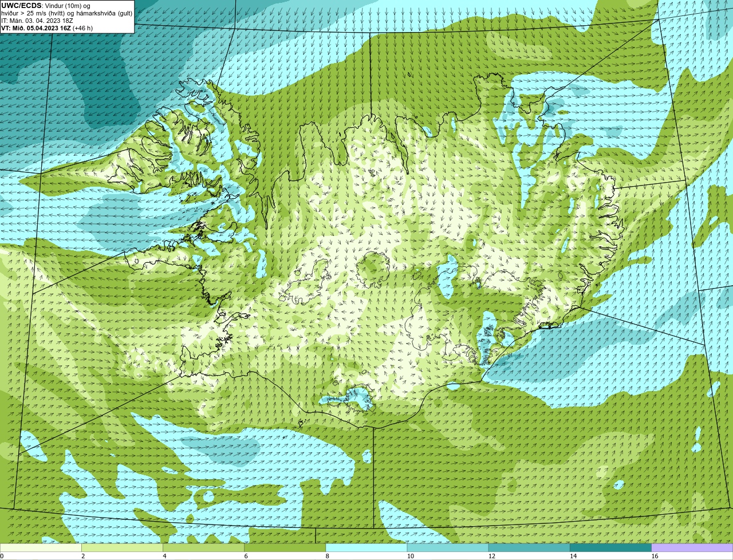733x560 pixels.
Task: Pick the 4–6 m/s green legend swatch
Action: (203, 547)
